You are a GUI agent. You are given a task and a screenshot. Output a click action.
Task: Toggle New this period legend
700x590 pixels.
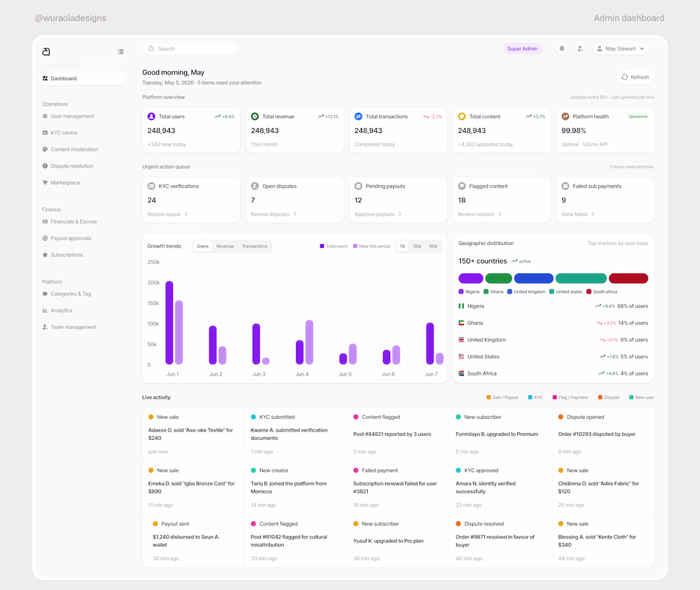372,246
